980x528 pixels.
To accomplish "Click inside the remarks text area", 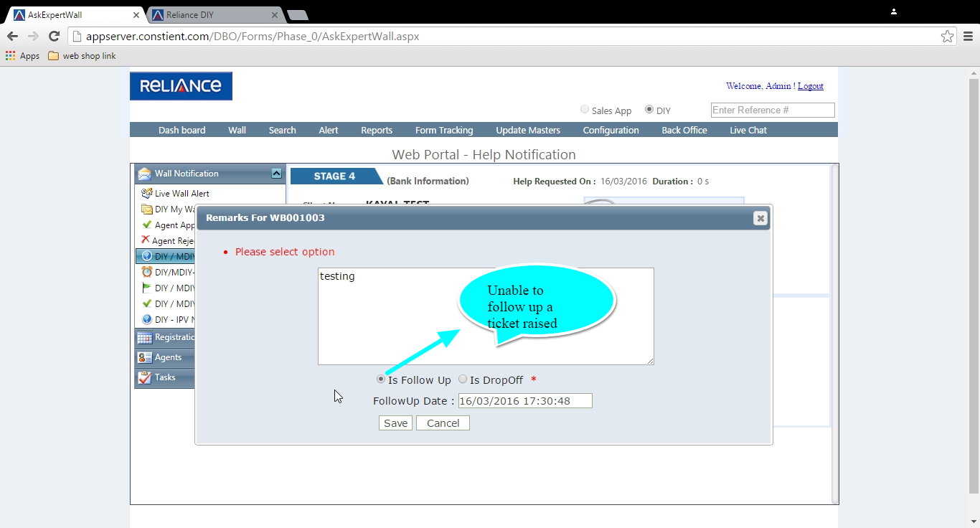I will (x=486, y=316).
